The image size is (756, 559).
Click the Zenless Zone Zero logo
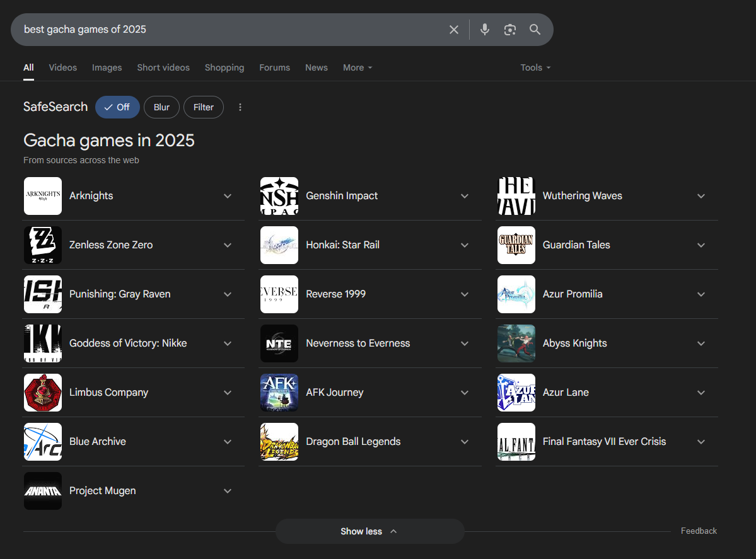(43, 245)
